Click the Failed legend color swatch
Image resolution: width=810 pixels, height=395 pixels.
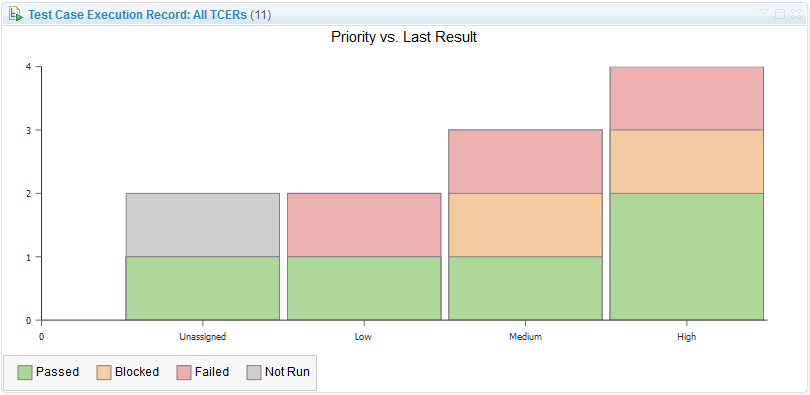pos(184,372)
